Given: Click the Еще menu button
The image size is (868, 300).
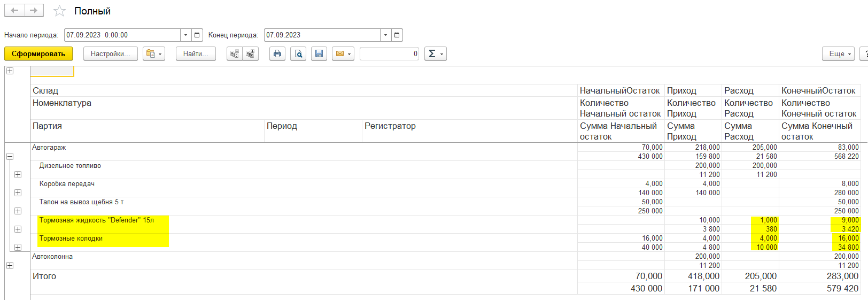Looking at the screenshot, I should [840, 54].
